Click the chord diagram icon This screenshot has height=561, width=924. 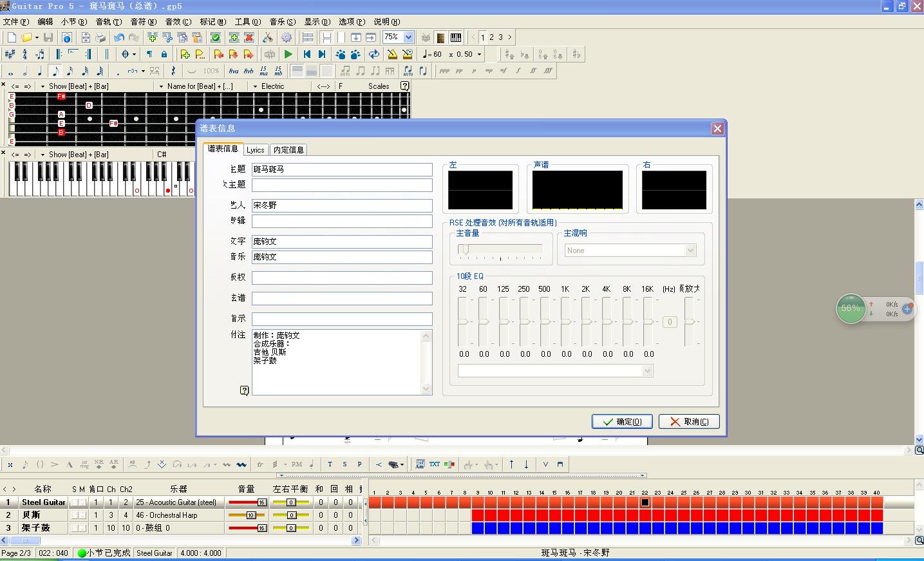[420, 464]
